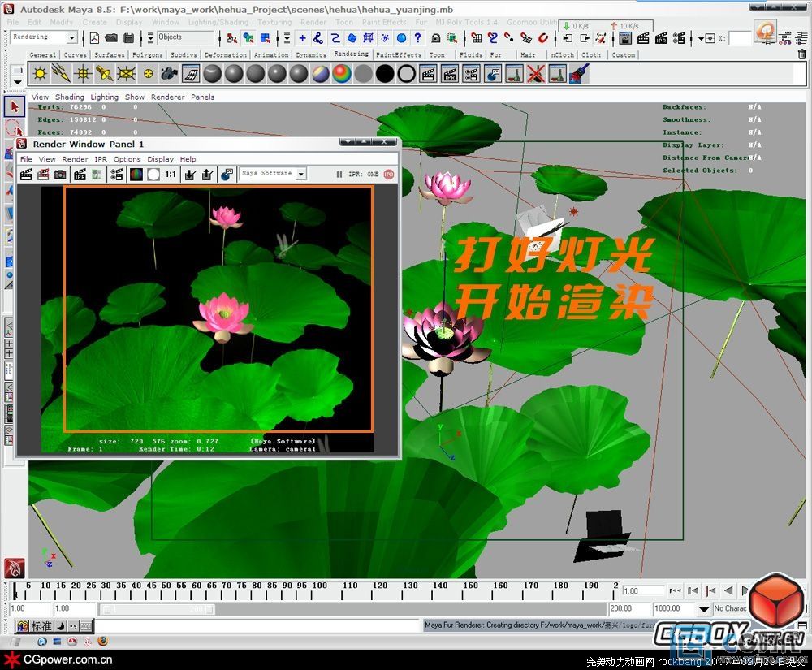This screenshot has width=812, height=670.
Task: Open the character set dropdown arrow on the range bar
Action: tap(704, 609)
